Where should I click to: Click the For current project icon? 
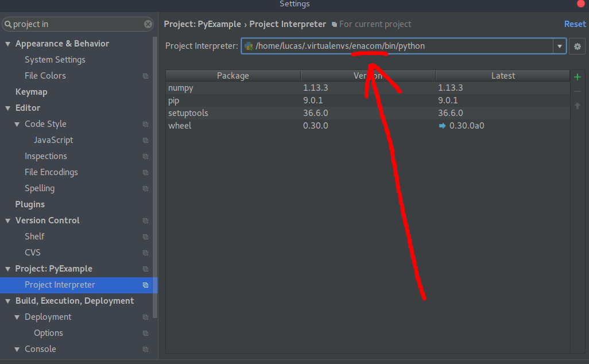coord(334,25)
